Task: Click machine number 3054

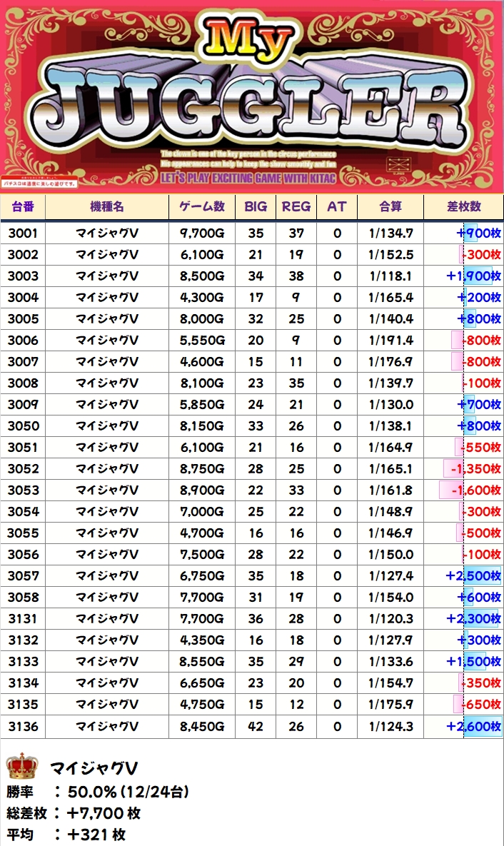Action: point(23,511)
